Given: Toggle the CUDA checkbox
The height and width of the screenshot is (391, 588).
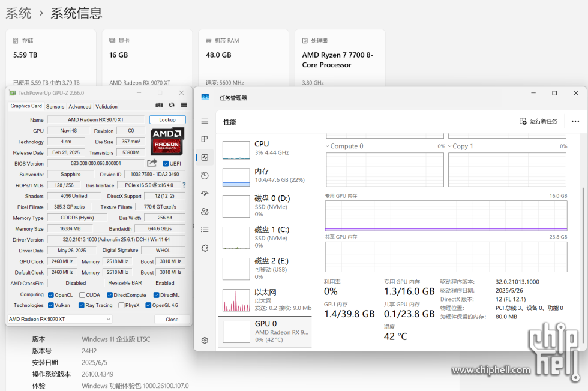Looking at the screenshot, I should (x=82, y=295).
